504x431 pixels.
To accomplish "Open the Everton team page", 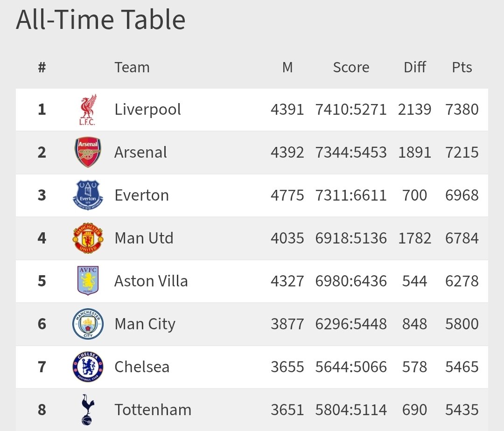I will click(141, 195).
